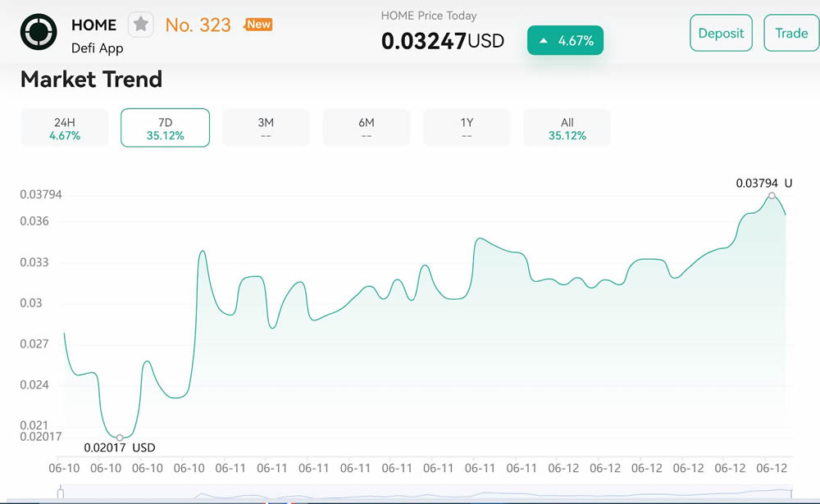This screenshot has height=504, width=820.
Task: Click the Defi App name text
Action: pyautogui.click(x=98, y=48)
